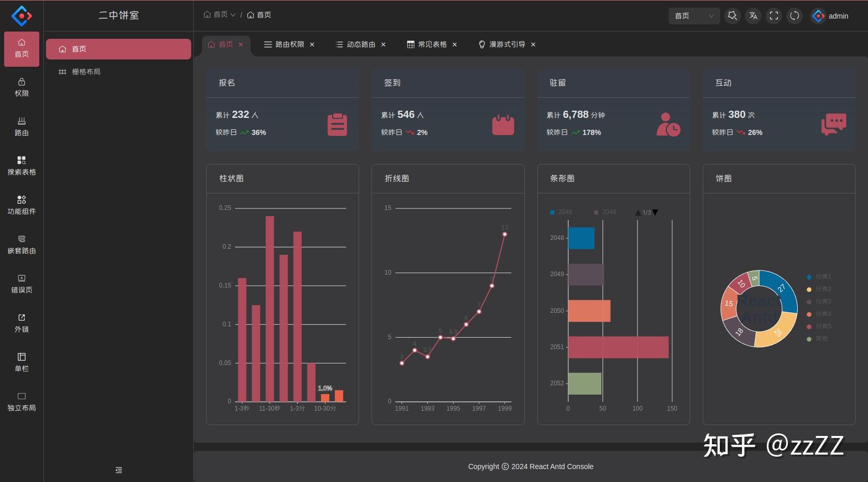Click the theme toggle icon in header
The height and width of the screenshot is (482, 868).
pos(733,16)
